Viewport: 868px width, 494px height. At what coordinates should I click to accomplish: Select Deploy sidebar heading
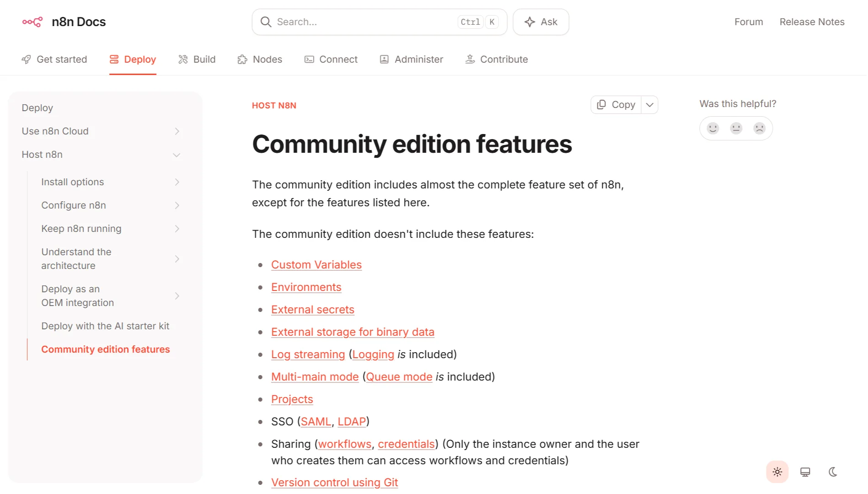(37, 108)
